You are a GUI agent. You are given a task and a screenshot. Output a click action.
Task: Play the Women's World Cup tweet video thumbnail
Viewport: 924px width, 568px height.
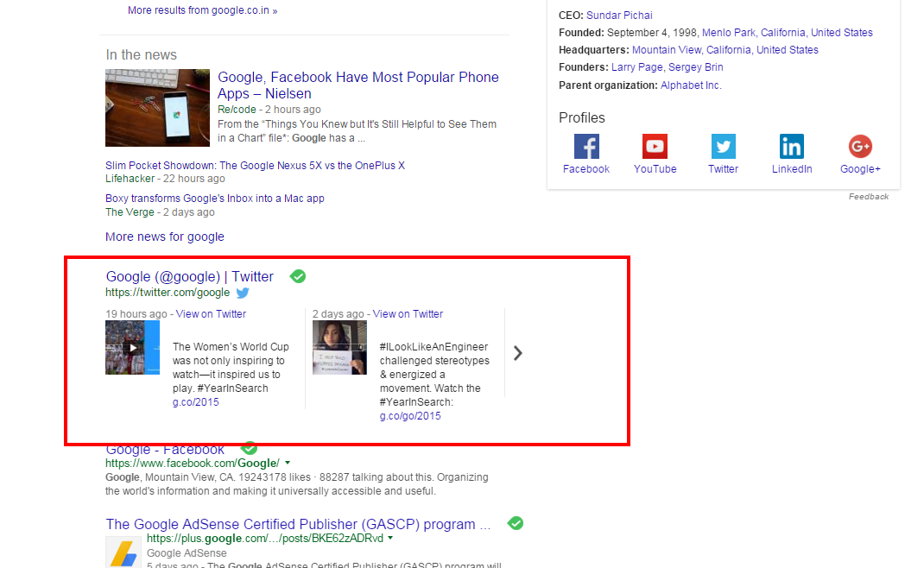133,348
